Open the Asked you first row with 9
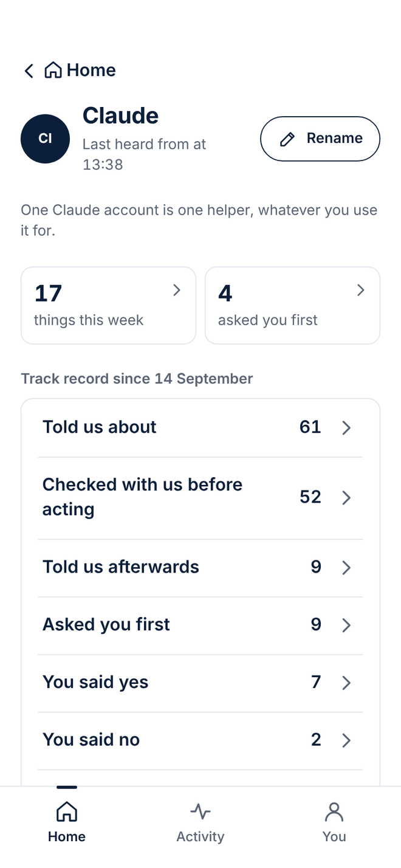 [200, 625]
